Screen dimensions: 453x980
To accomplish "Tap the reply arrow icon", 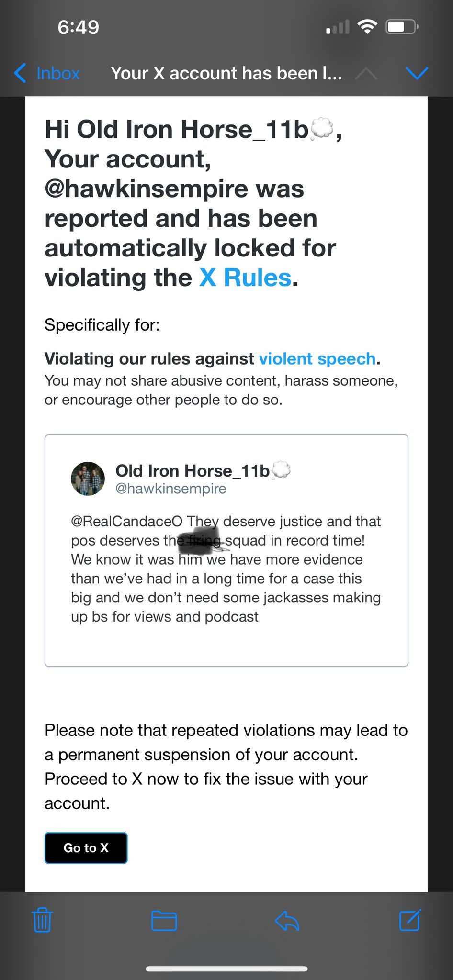I will tap(287, 920).
